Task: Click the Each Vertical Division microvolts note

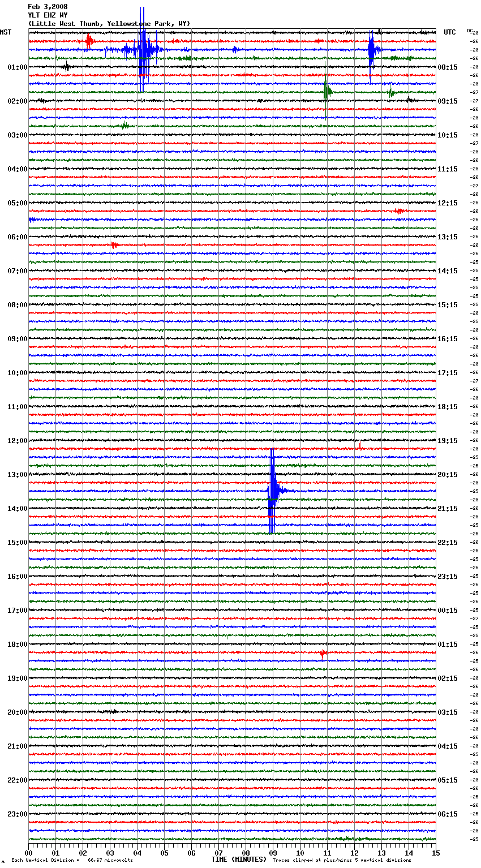Action: (72, 861)
